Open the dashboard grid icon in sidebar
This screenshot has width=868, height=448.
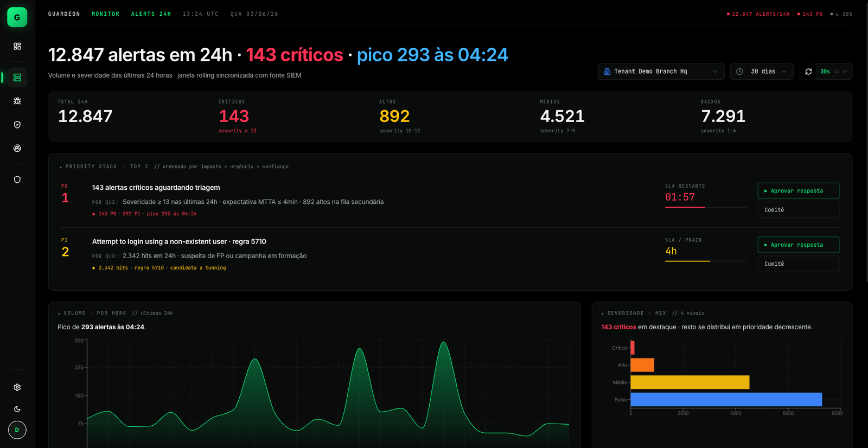pos(17,47)
